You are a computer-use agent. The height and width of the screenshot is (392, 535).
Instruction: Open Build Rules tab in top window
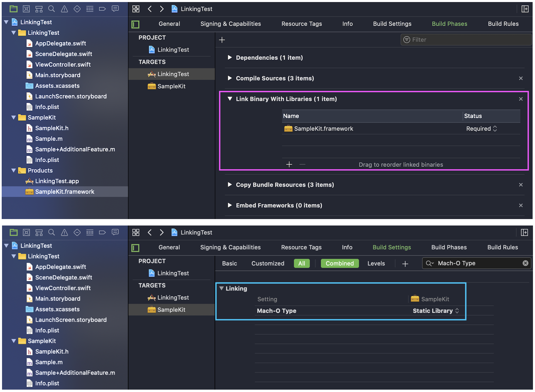[x=503, y=24]
